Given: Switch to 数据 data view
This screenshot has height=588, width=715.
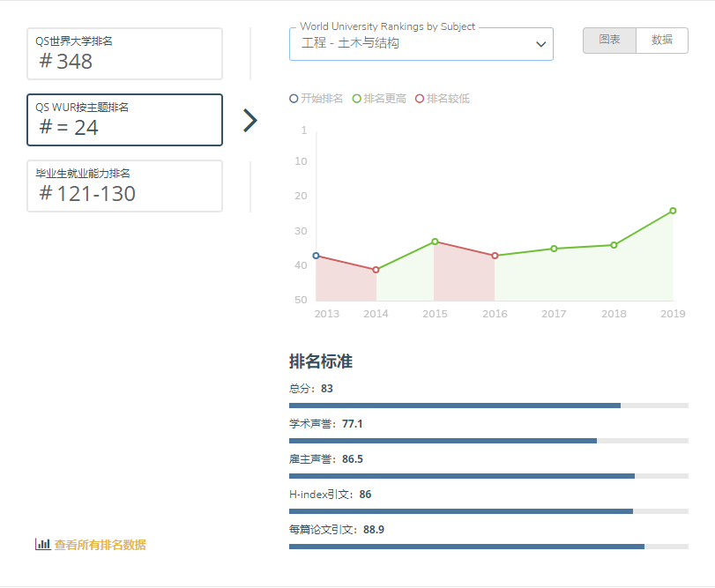Looking at the screenshot, I should pos(662,41).
